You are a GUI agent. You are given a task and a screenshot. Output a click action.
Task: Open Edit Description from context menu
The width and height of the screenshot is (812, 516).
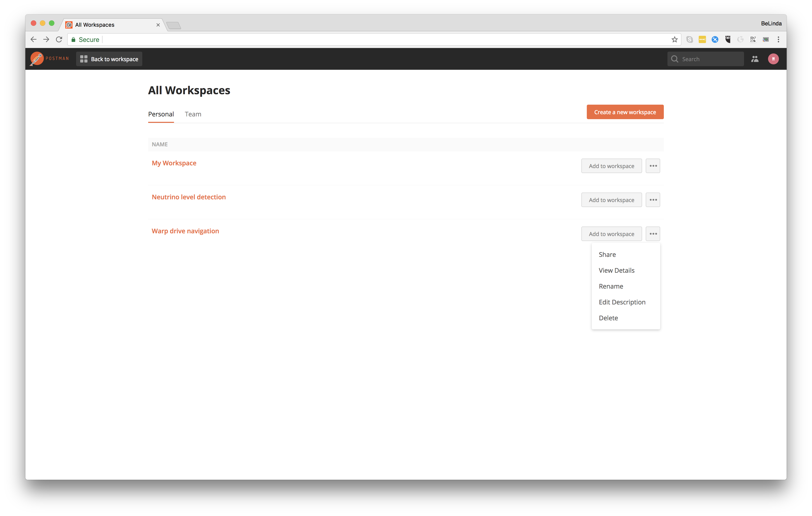click(622, 302)
